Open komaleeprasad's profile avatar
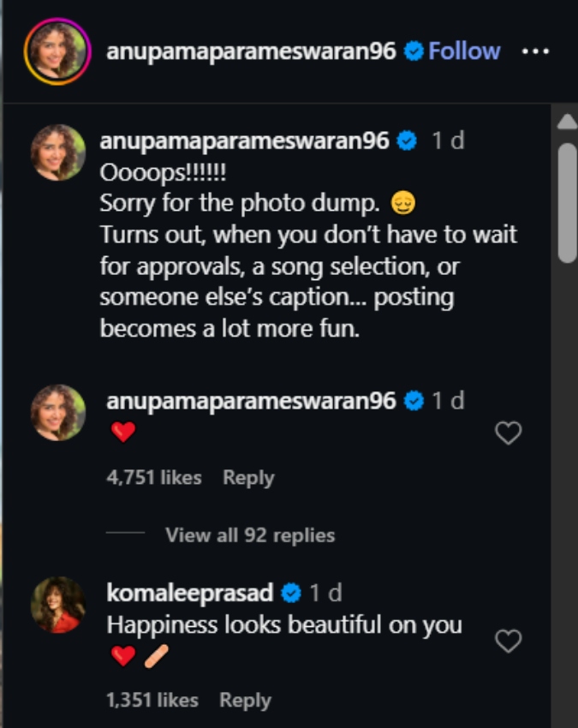This screenshot has height=728, width=578. point(58,605)
